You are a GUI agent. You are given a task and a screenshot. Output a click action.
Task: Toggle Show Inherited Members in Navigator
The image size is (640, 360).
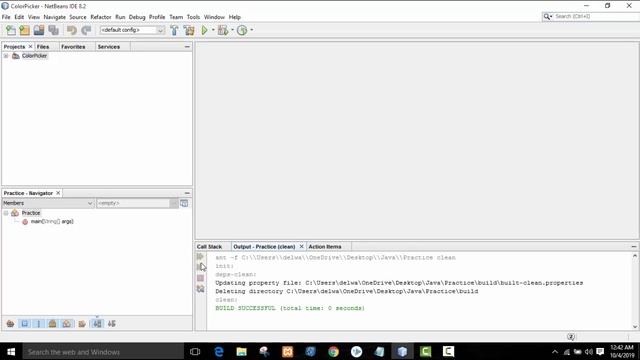pyautogui.click(x=10, y=324)
